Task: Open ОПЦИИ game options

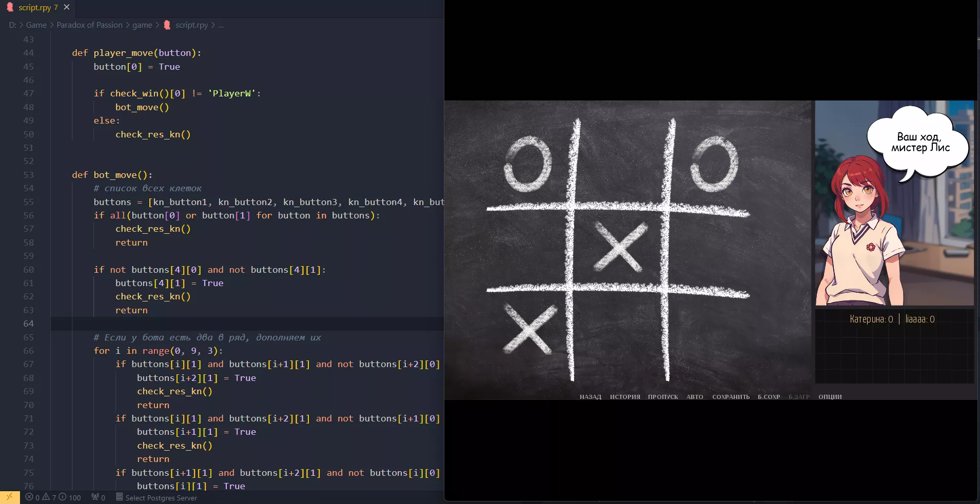Action: tap(830, 397)
